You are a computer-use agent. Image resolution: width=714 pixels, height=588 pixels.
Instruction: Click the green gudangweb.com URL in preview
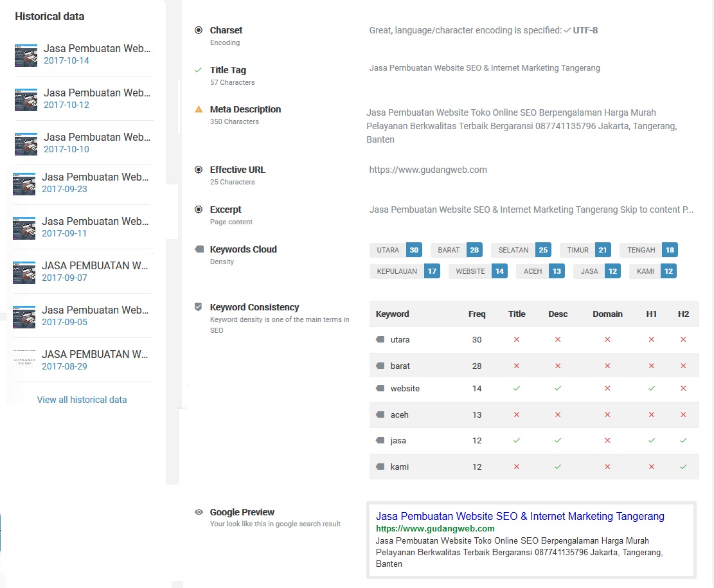point(435,529)
